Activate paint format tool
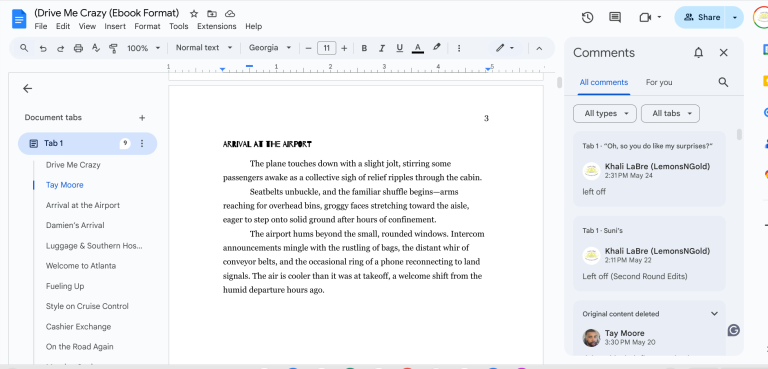This screenshot has height=369, width=768. (113, 48)
